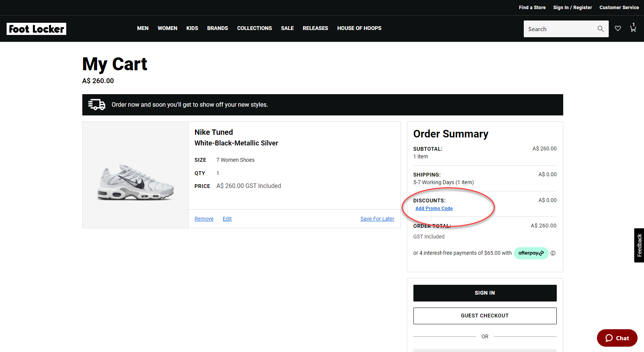The width and height of the screenshot is (644, 352).
Task: Open the SALE menu
Action: coord(287,28)
